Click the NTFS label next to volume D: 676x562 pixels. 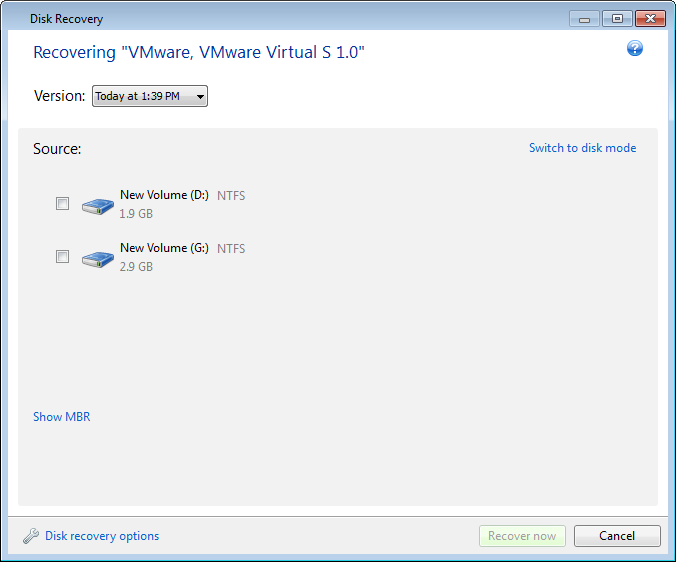click(x=231, y=196)
